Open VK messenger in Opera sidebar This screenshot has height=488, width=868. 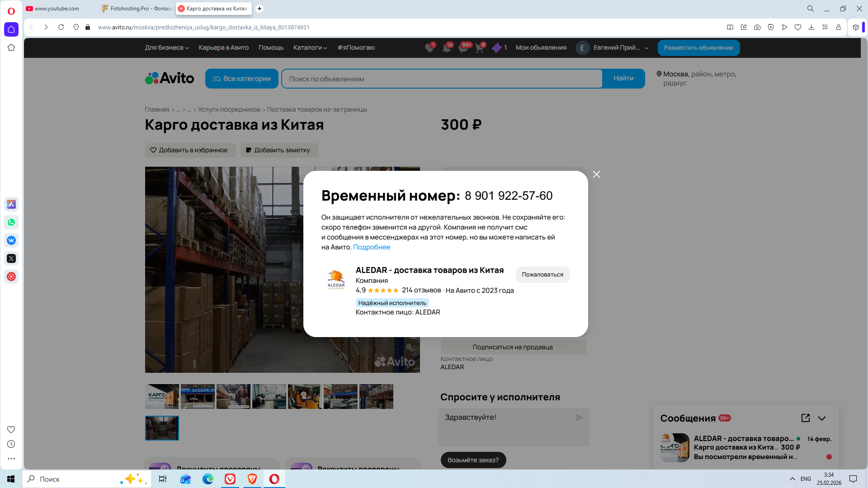coord(11,240)
